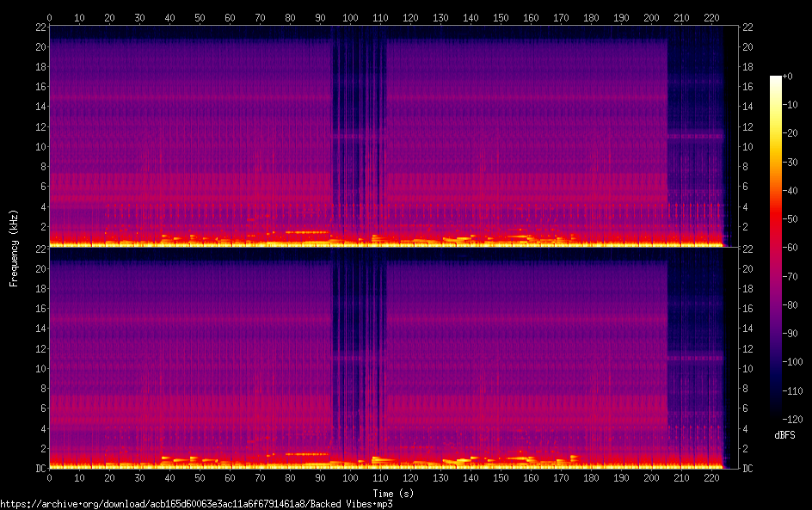Click the 0 tick on the top time axis

pos(50,17)
